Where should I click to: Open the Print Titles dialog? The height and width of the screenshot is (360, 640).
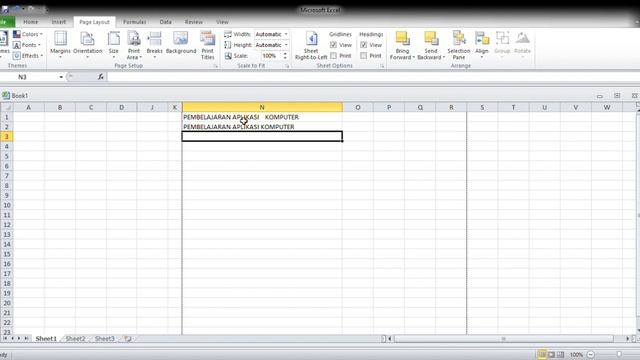click(x=207, y=45)
